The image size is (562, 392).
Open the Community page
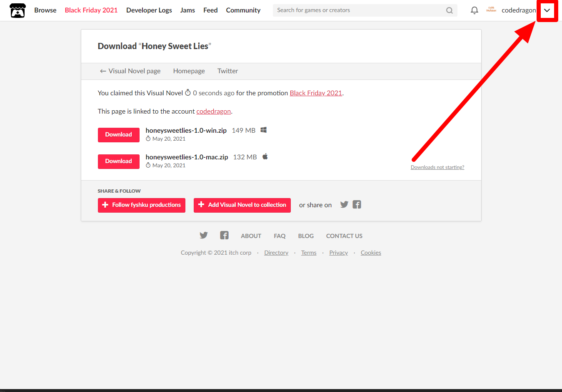click(x=243, y=10)
